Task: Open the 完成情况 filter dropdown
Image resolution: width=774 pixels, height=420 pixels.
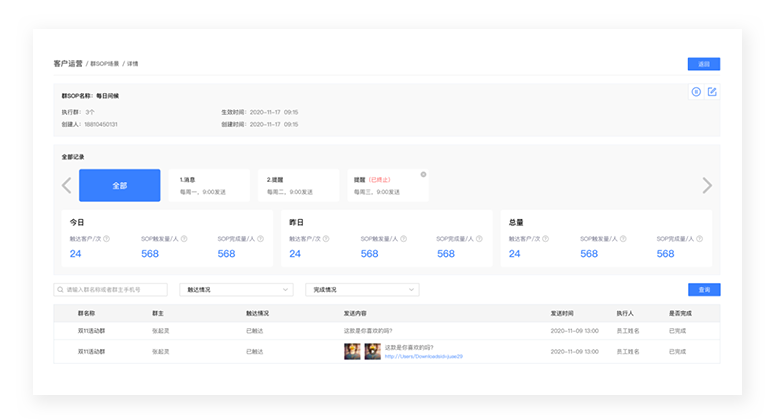Action: (361, 290)
